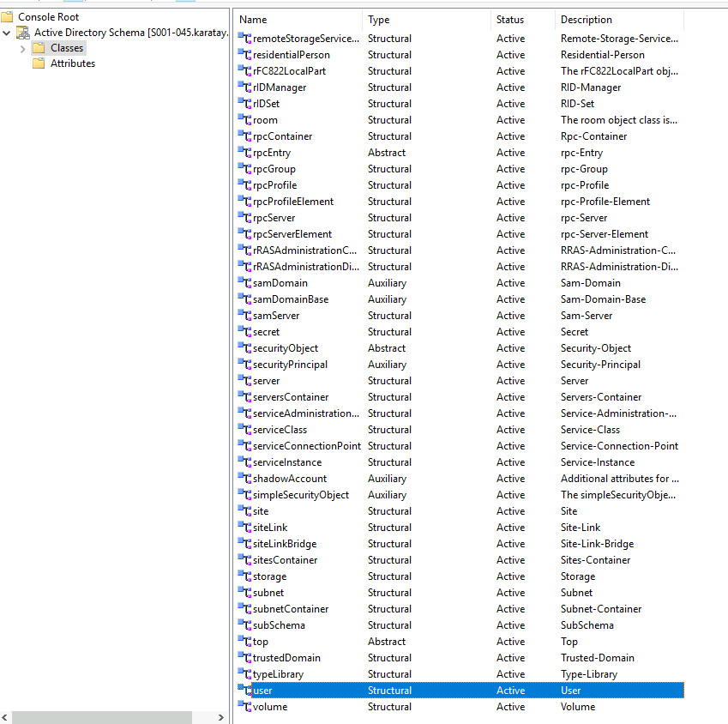Select the storage class icon
The height and width of the screenshot is (724, 728).
pos(244,576)
